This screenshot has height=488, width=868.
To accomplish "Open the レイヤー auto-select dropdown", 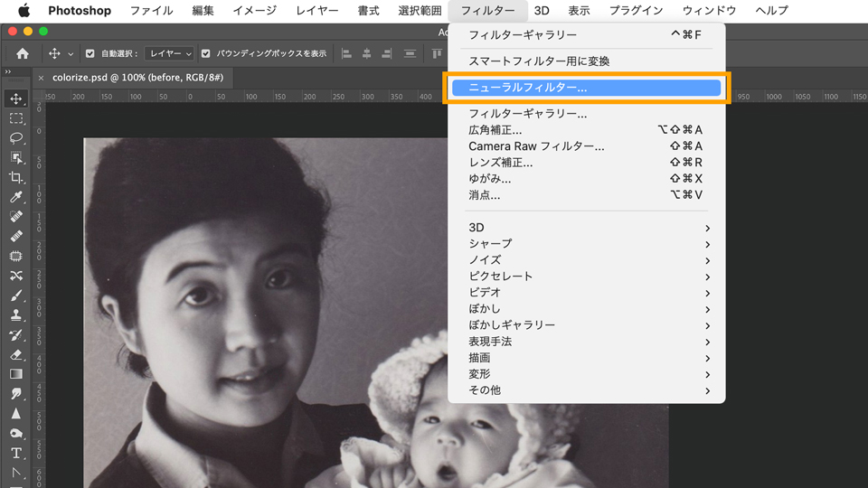I will pos(169,53).
